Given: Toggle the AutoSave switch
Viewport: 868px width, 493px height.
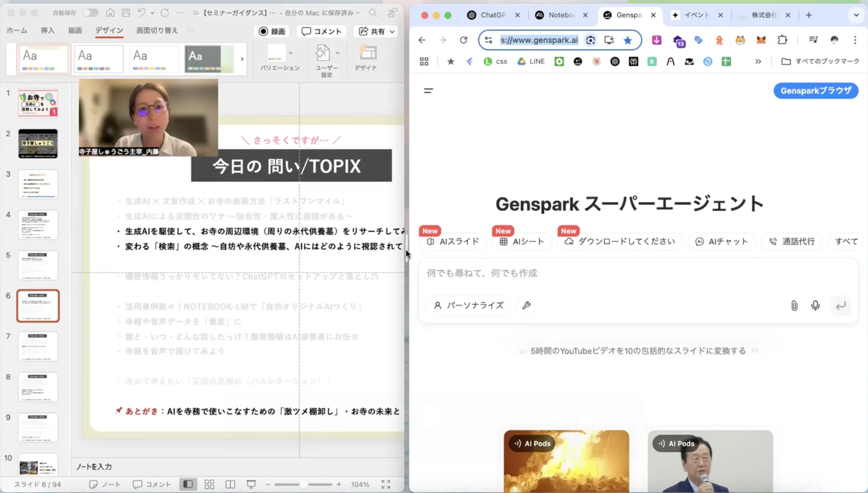Looking at the screenshot, I should (x=90, y=13).
